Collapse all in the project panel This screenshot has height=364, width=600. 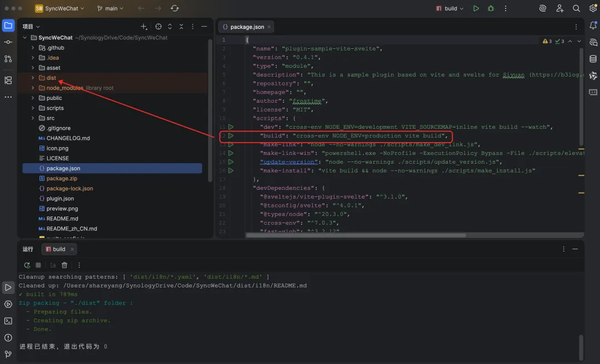click(181, 27)
